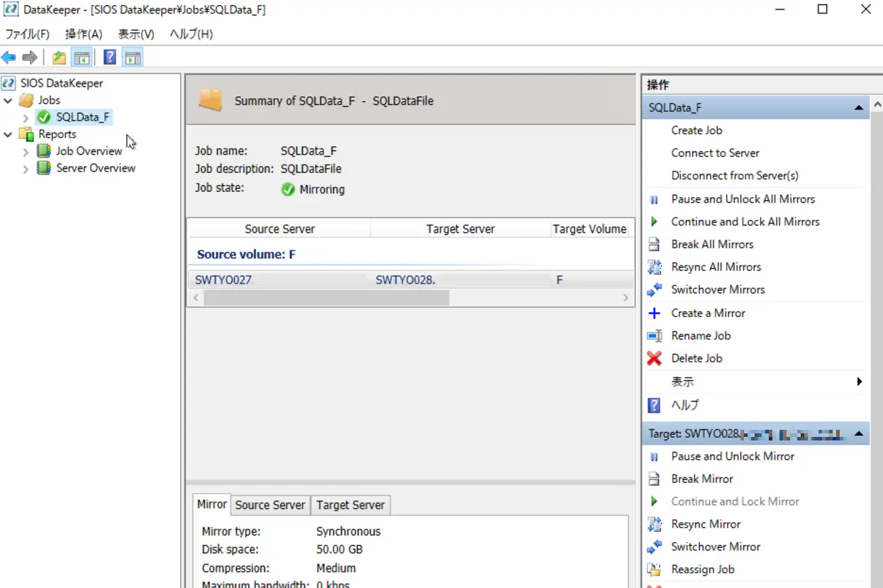Select the SWTYO027 source server row

pos(411,280)
